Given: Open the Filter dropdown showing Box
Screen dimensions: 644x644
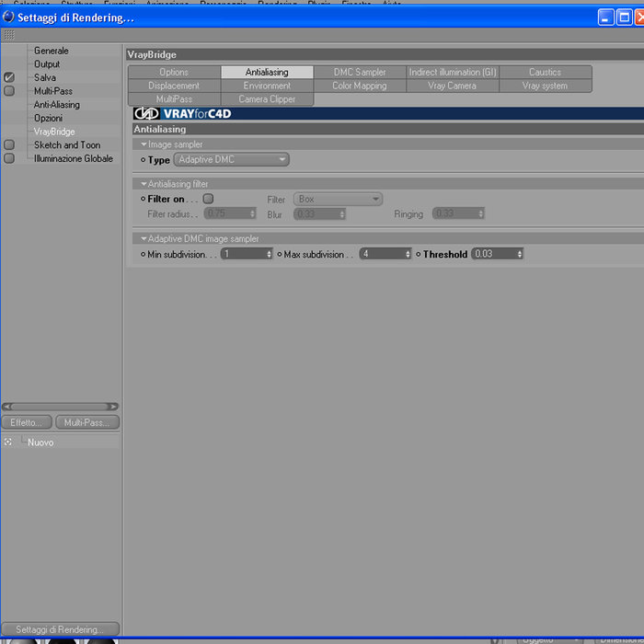Looking at the screenshot, I should point(338,200).
